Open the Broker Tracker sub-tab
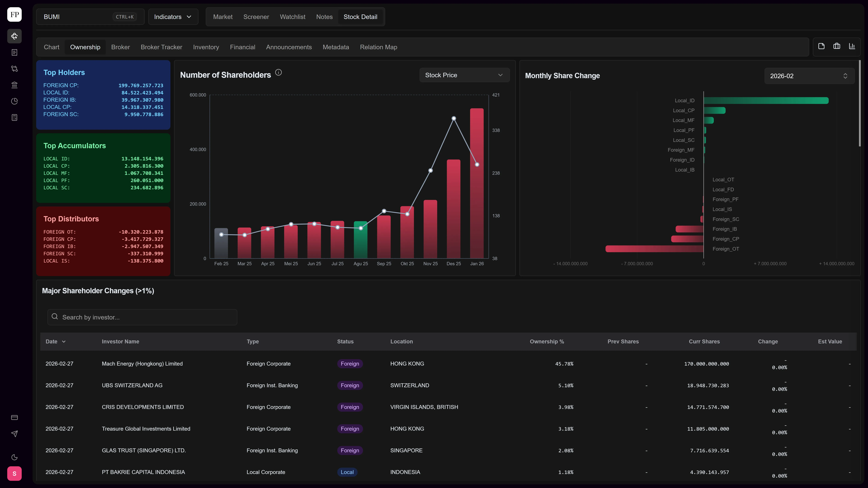This screenshot has height=488, width=868. tap(161, 47)
